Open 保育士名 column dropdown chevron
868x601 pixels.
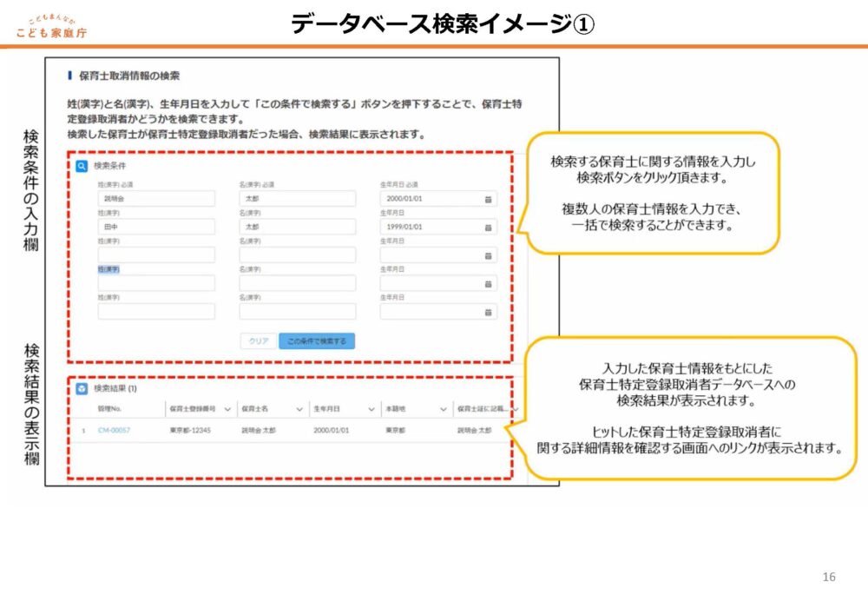pyautogui.click(x=299, y=408)
